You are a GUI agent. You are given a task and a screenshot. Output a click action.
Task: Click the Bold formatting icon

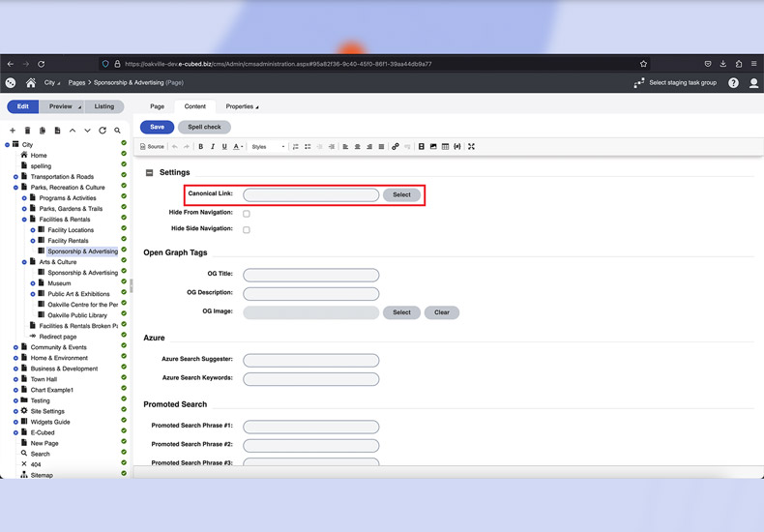coord(201,147)
